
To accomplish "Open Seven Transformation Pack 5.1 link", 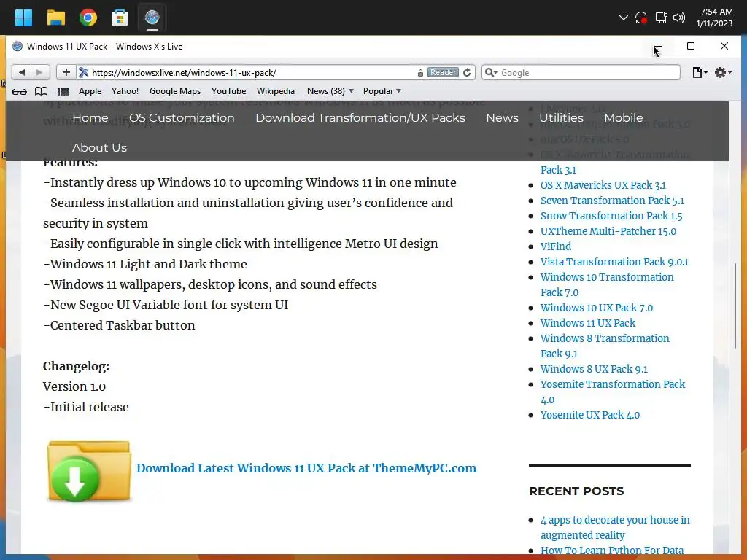I will [612, 201].
